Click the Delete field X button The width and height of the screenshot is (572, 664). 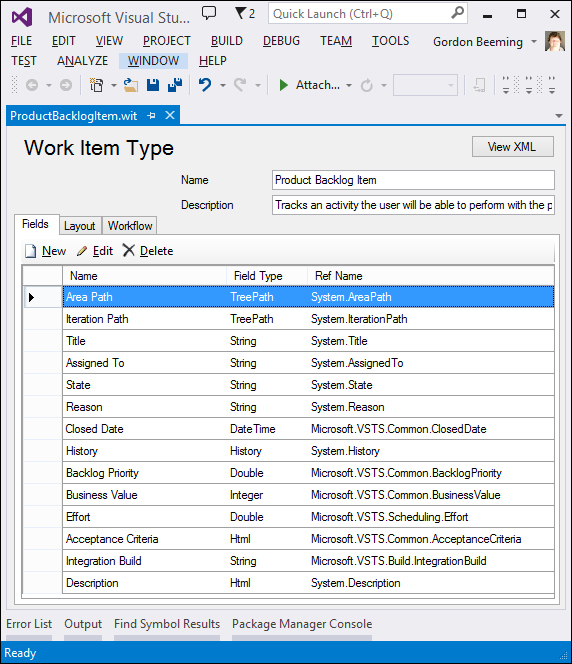148,251
